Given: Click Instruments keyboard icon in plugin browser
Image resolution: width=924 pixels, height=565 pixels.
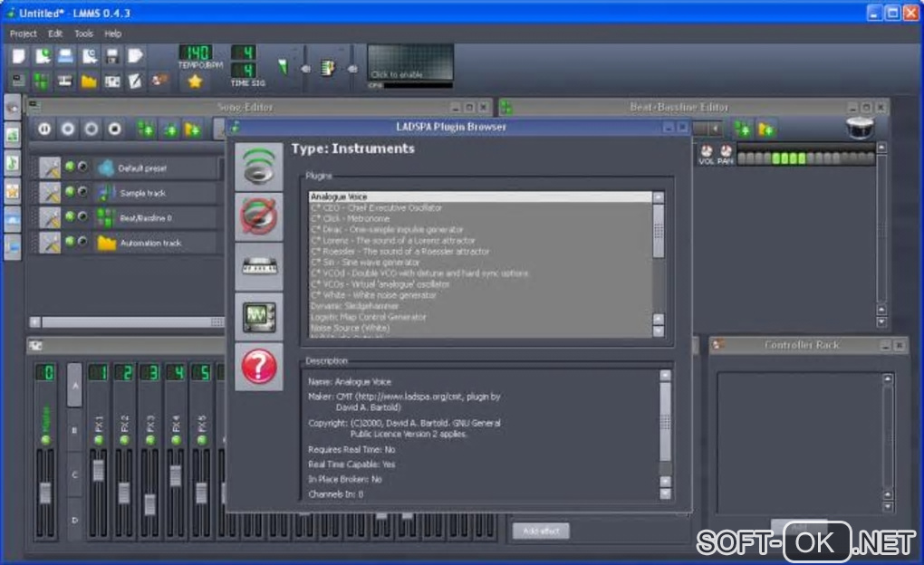Looking at the screenshot, I should 259,266.
